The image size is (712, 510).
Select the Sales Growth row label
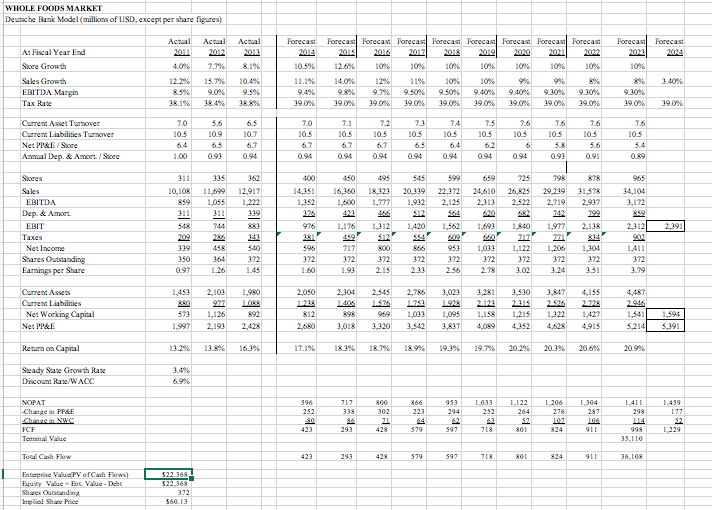click(x=44, y=81)
